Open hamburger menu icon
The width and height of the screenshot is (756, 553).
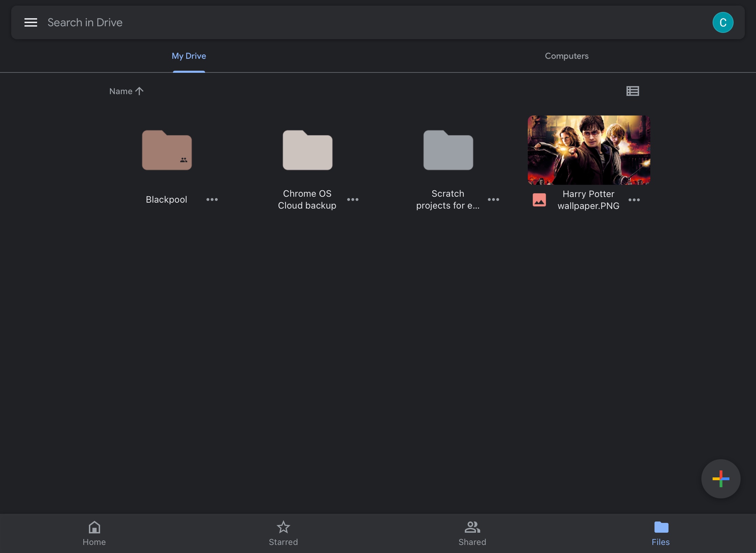coord(30,22)
